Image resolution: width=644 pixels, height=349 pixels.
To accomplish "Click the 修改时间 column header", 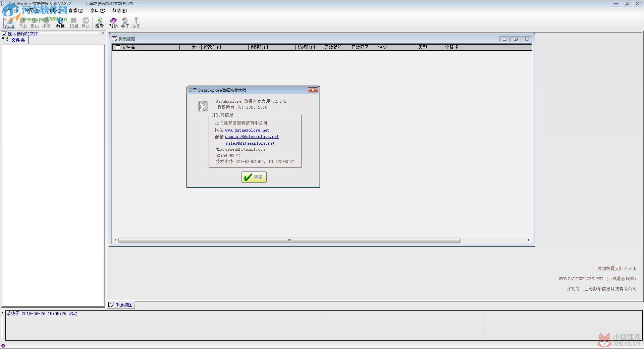I will [x=225, y=47].
